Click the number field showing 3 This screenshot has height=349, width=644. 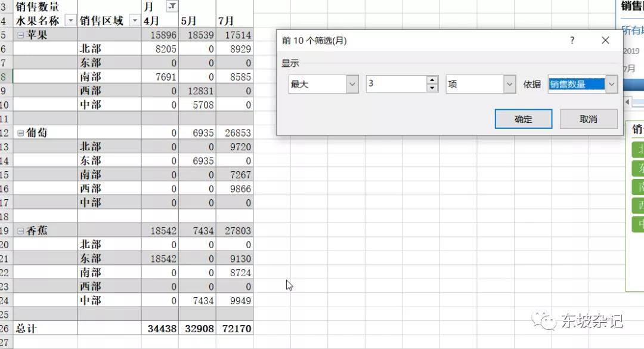tap(397, 84)
